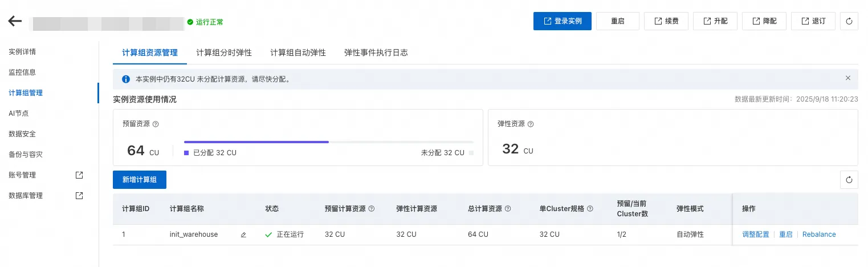Switch to 计算组分时弹性 tab

[224, 52]
